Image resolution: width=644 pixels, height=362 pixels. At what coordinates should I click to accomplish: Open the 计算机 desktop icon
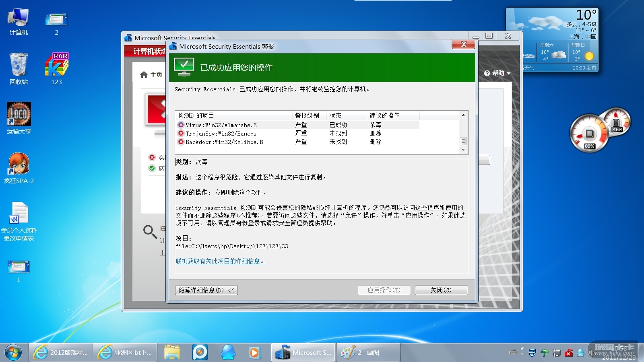click(19, 21)
